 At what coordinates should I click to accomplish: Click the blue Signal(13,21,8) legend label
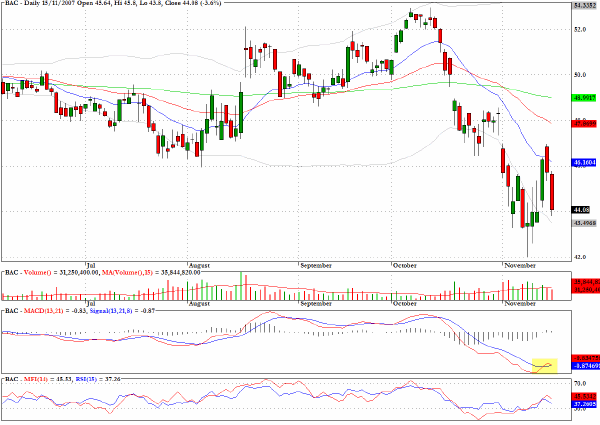coord(111,311)
